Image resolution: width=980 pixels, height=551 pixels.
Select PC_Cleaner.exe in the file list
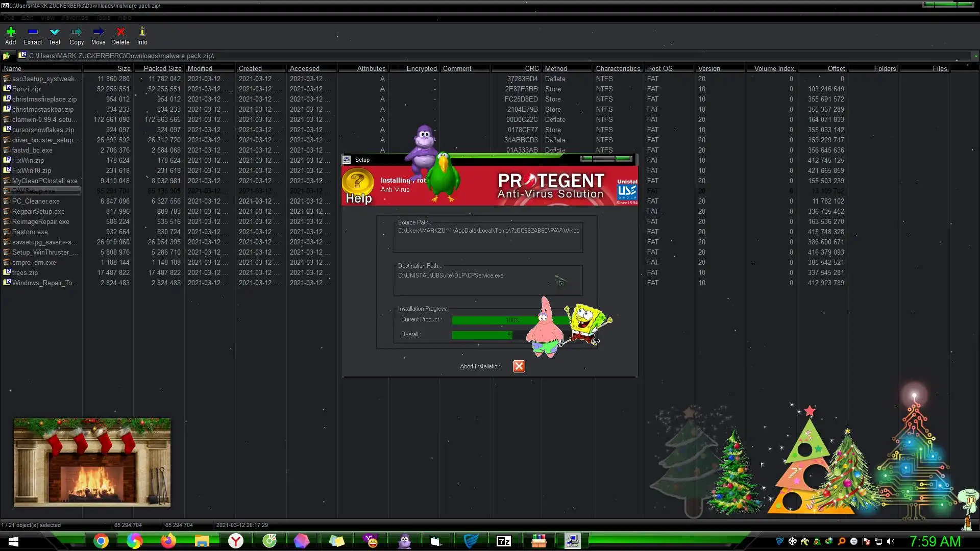pos(36,201)
